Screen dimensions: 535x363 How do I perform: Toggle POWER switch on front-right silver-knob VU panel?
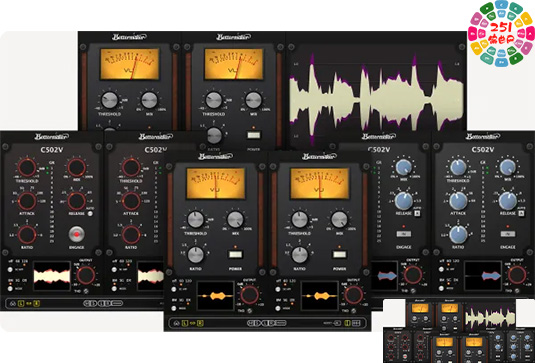[339, 255]
